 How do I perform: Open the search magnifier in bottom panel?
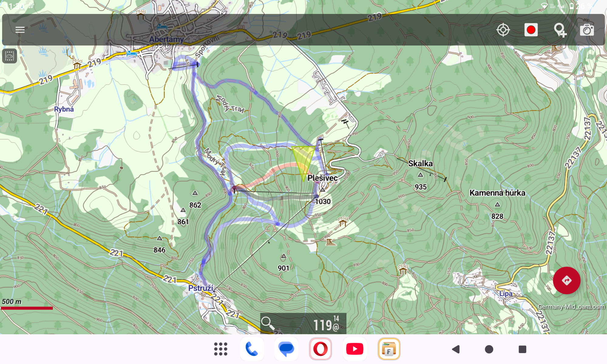[268, 323]
